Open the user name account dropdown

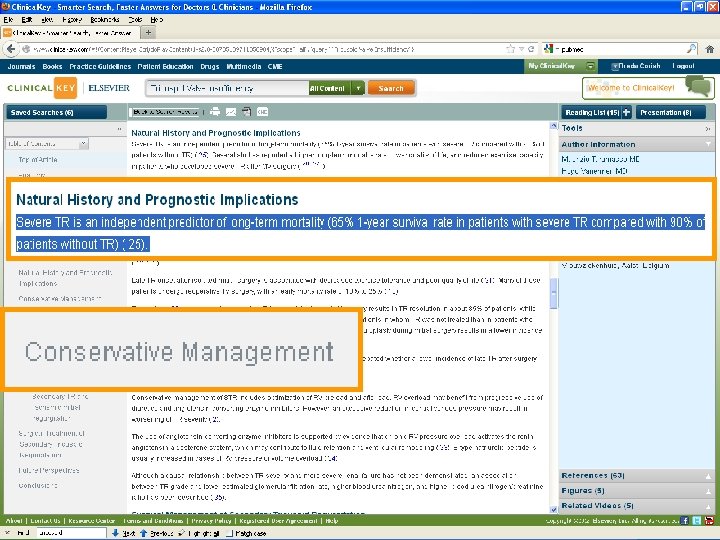(636, 66)
